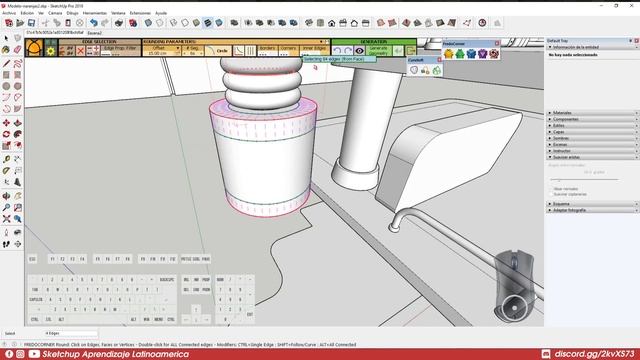Open file with folder icon
Image resolution: width=640 pixels, height=360 pixels.
(20, 23)
